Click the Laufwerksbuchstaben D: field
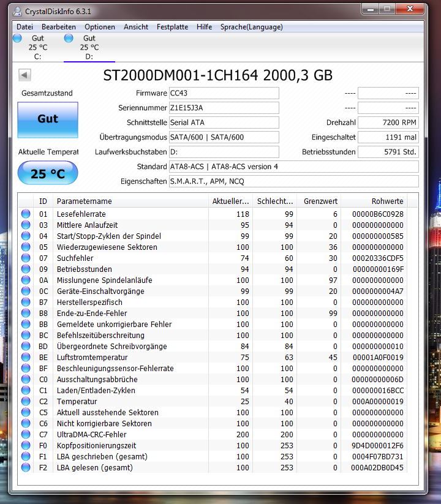441x504 pixels. (224, 152)
